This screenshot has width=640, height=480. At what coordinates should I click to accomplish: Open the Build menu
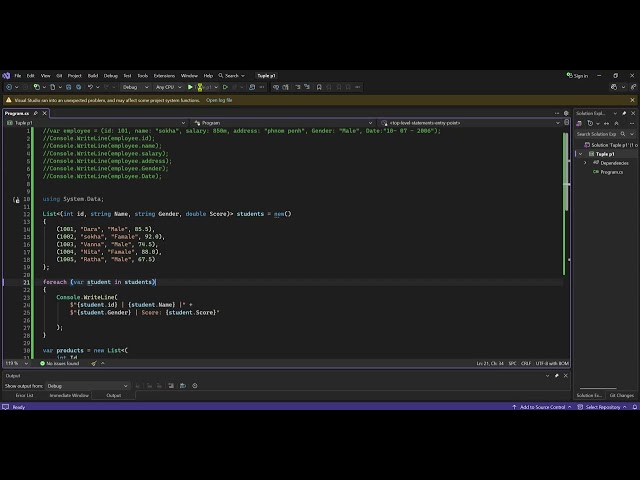click(x=93, y=76)
